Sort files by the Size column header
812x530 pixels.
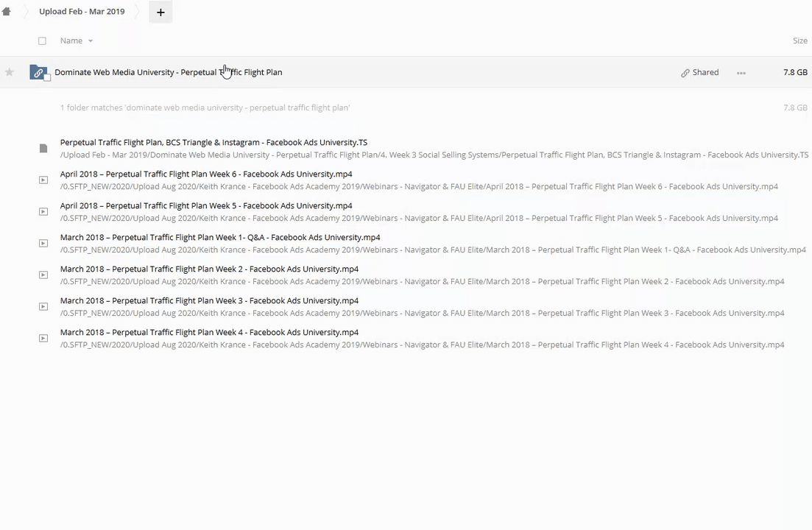799,41
